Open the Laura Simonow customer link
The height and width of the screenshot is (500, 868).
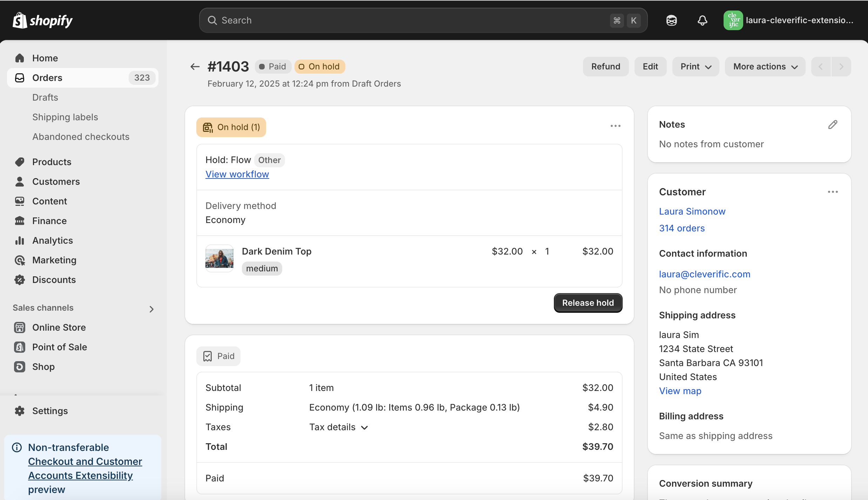tap(692, 211)
